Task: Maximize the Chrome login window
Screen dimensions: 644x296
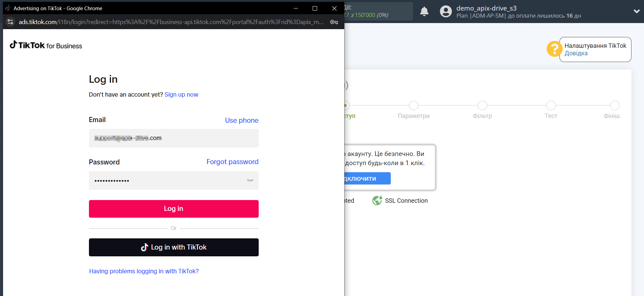Action: click(315, 8)
